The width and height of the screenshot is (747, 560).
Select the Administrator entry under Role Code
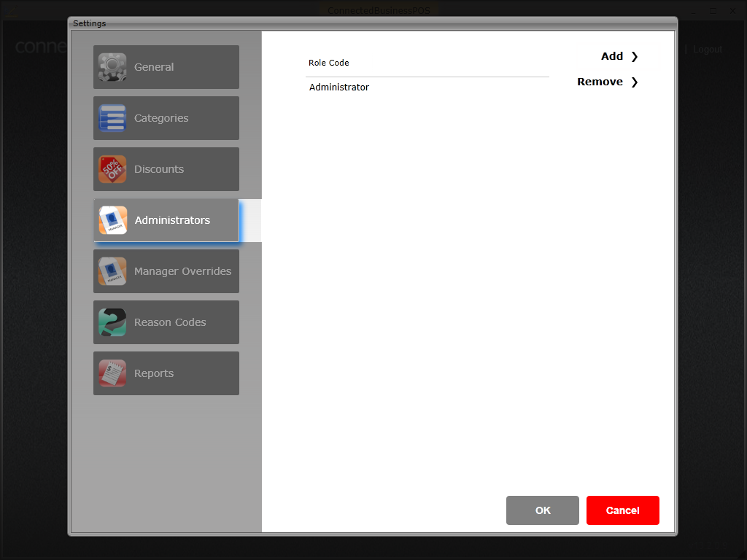339,87
